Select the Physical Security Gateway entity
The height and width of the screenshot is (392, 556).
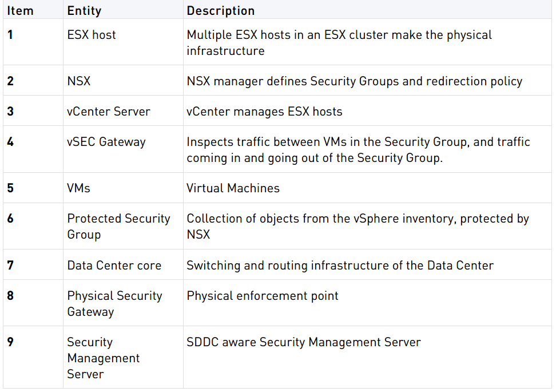114,304
